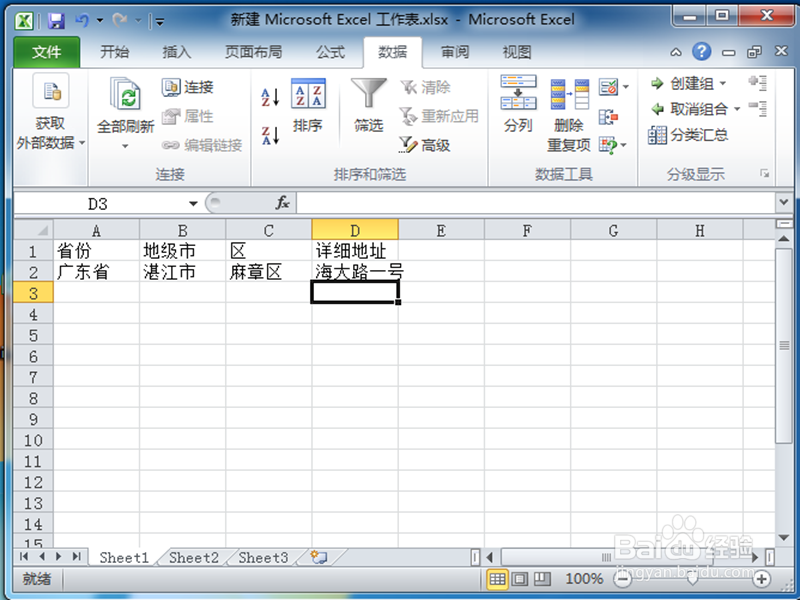Open Excel Help question mark
Image resolution: width=800 pixels, height=600 pixels.
702,52
